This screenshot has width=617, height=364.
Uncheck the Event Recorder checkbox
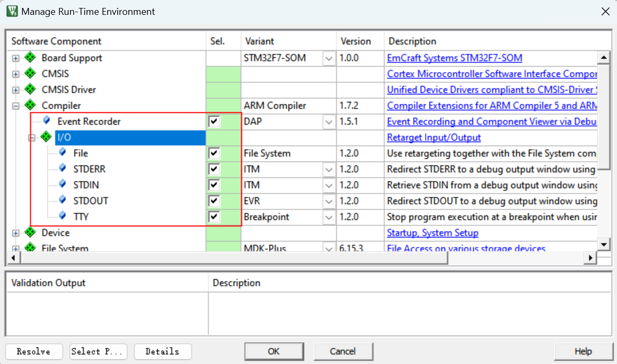(214, 122)
